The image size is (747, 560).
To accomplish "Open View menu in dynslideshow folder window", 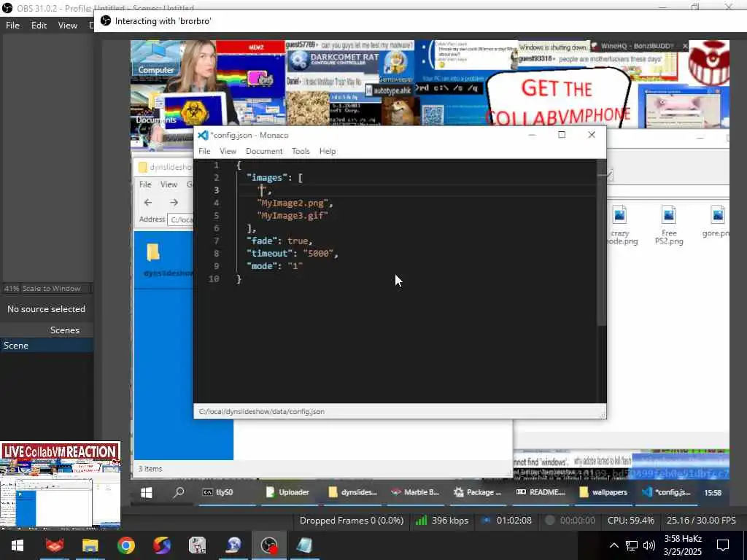I will pos(169,184).
